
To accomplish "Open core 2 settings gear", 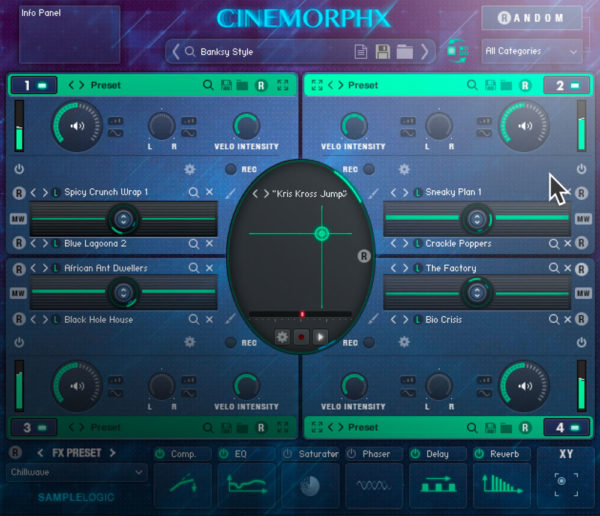I will click(404, 169).
